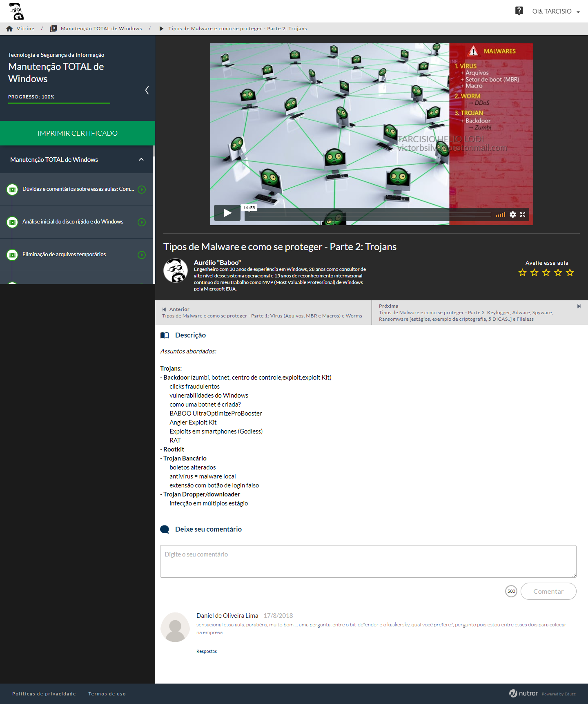The image size is (588, 704).
Task: Click the IMPRIMIR CERTIFICADO button
Action: (x=78, y=133)
